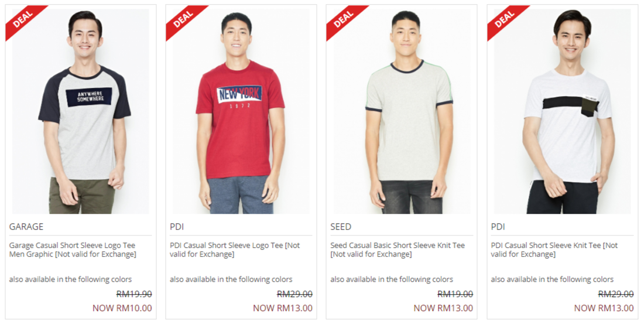Open PDI Casual Short Sleeve Knit Tee title
This screenshot has width=644, height=324.
[x=554, y=250]
